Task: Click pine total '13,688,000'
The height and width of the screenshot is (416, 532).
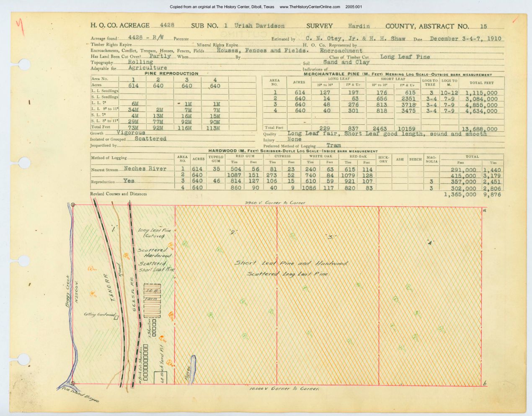Action: (479, 129)
